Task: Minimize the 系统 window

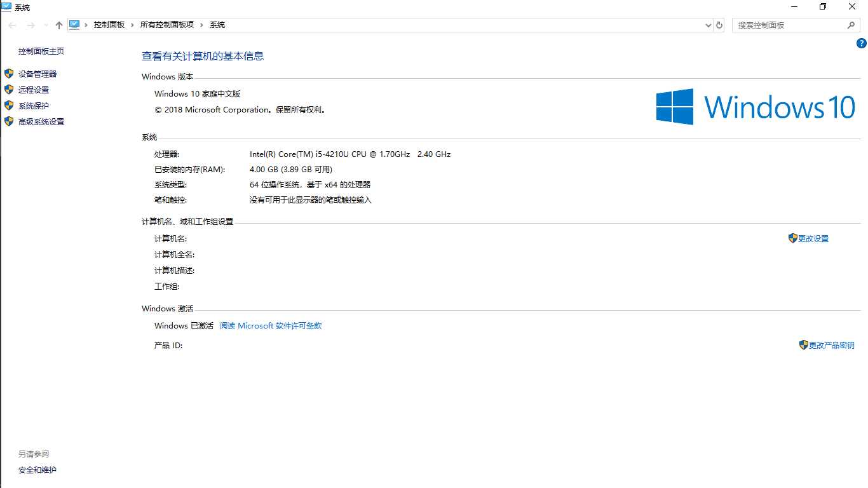Action: [794, 6]
